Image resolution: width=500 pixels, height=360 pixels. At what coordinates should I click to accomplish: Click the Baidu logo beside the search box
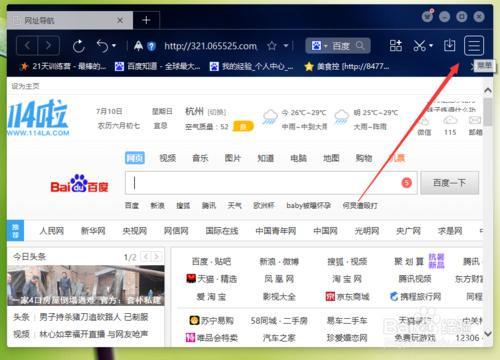pos(79,184)
